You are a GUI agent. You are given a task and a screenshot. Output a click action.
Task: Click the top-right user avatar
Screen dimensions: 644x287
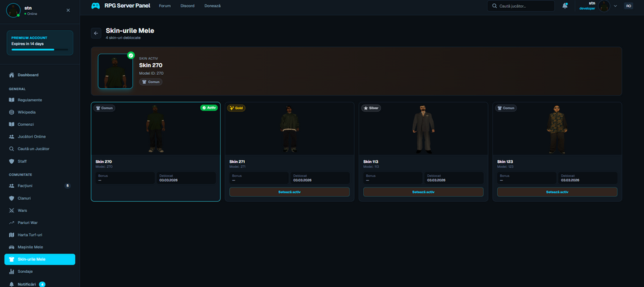point(604,6)
